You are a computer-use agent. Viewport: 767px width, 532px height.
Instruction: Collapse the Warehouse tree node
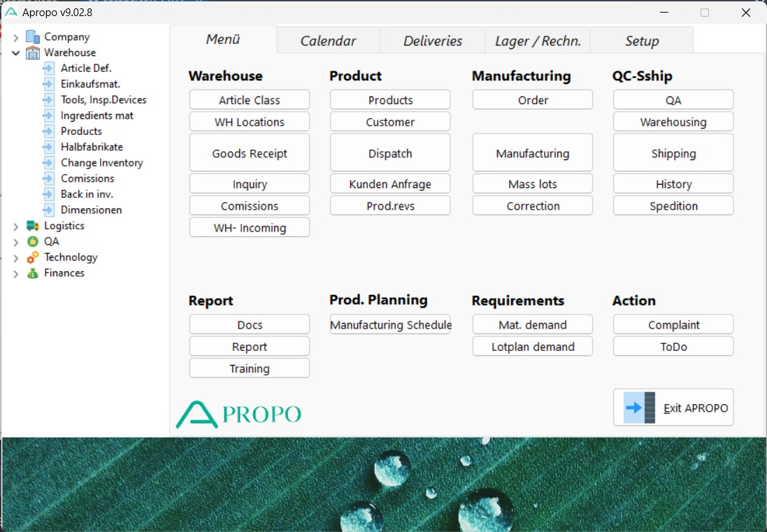[x=16, y=53]
